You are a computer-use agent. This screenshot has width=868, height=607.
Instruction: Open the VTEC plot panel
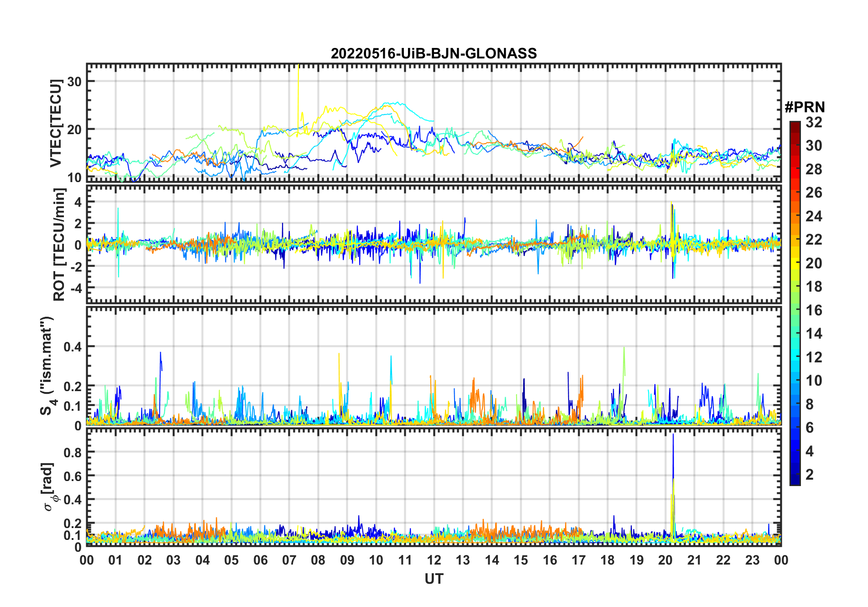pos(434,123)
